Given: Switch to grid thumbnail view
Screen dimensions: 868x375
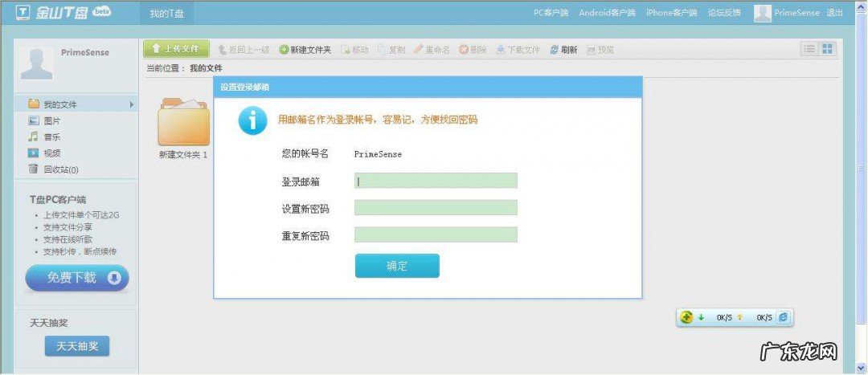Looking at the screenshot, I should [x=828, y=49].
